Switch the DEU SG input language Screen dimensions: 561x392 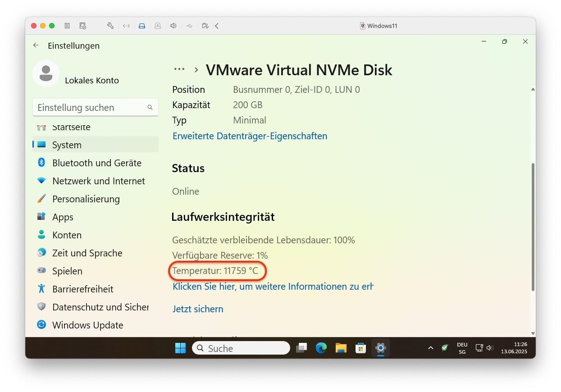(462, 348)
